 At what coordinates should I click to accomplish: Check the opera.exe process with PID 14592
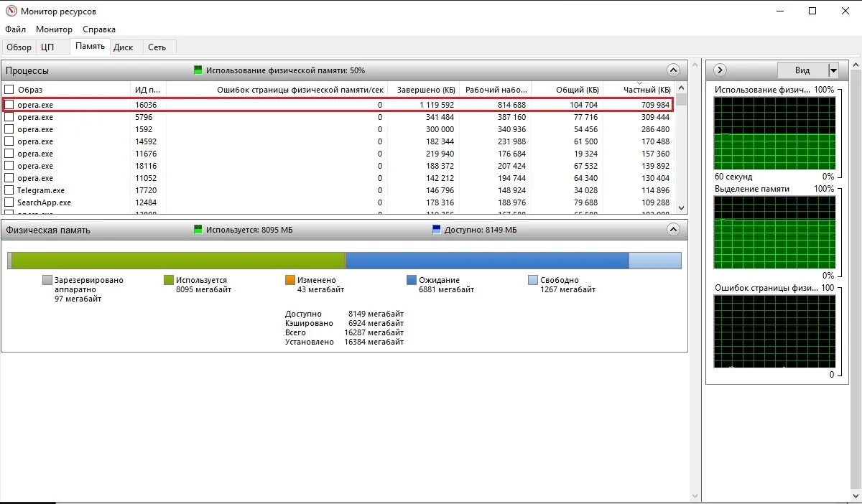pyautogui.click(x=9, y=141)
